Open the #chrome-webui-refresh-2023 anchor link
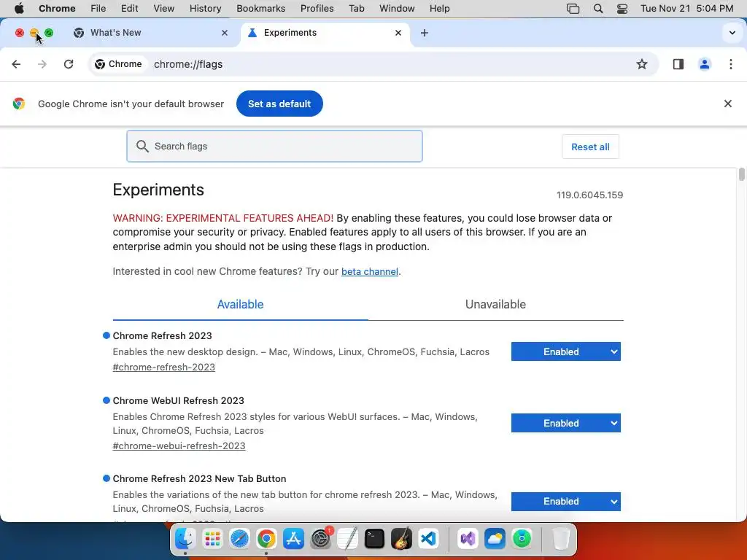The width and height of the screenshot is (747, 560). click(x=179, y=446)
